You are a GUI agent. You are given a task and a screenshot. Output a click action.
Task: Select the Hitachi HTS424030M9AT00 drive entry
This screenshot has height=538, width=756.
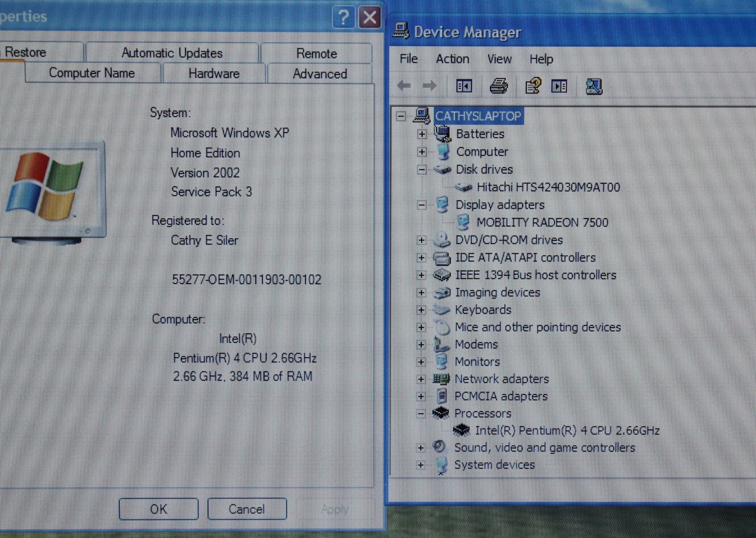pos(548,188)
